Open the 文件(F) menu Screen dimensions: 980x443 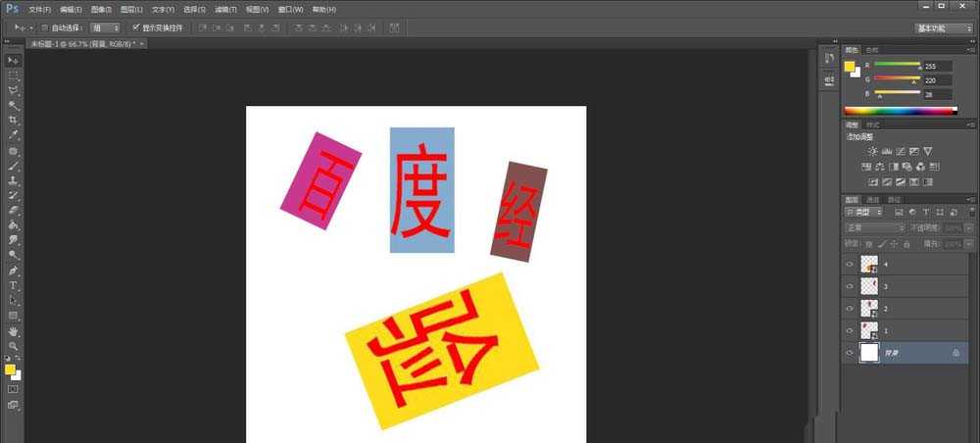tap(39, 9)
